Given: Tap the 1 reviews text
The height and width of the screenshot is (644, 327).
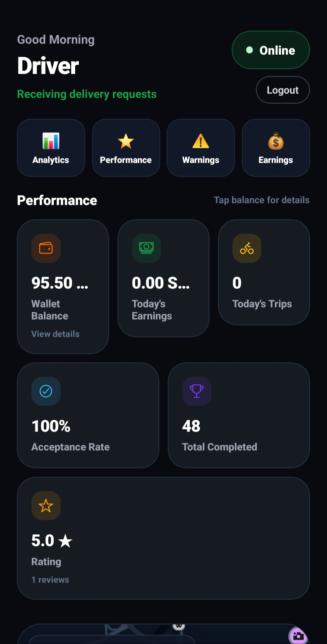Looking at the screenshot, I should click(x=50, y=580).
